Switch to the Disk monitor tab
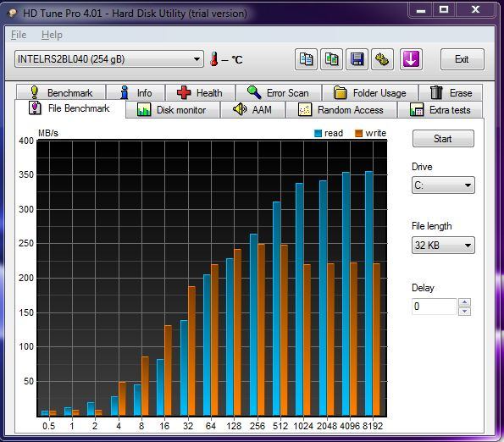 pyautogui.click(x=173, y=110)
